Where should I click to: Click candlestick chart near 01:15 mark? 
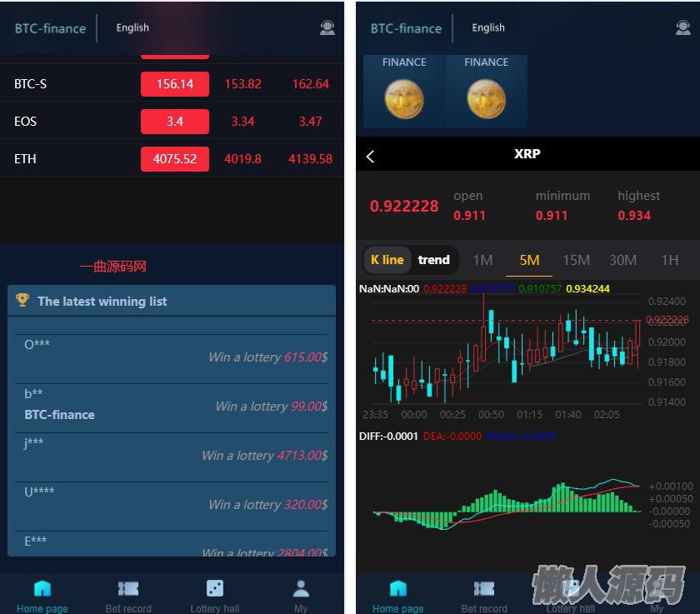tap(529, 357)
